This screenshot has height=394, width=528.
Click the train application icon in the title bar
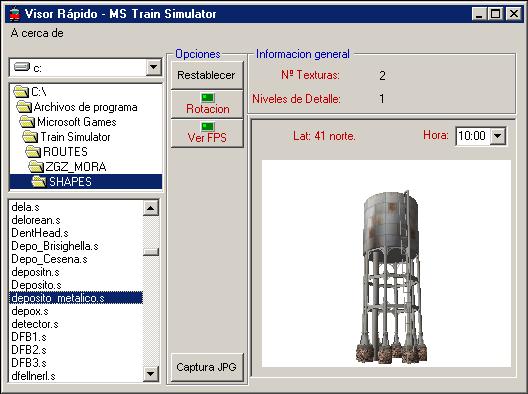click(x=14, y=14)
